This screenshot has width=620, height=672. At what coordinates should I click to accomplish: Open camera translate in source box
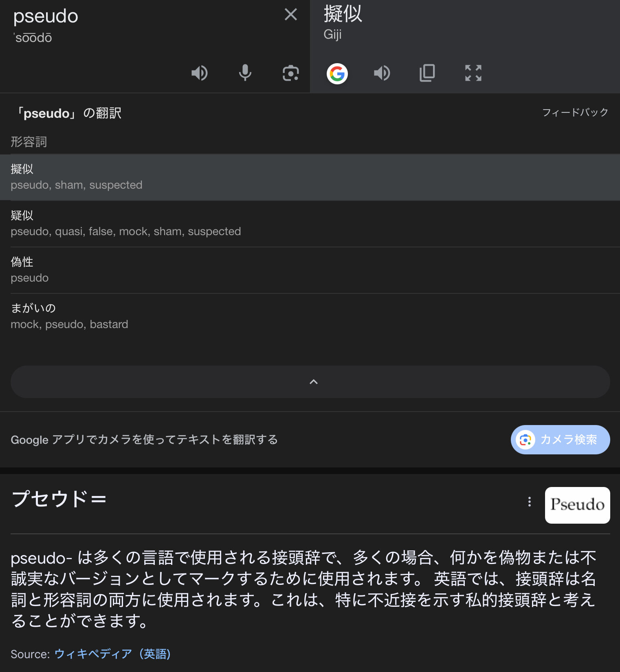click(x=290, y=73)
